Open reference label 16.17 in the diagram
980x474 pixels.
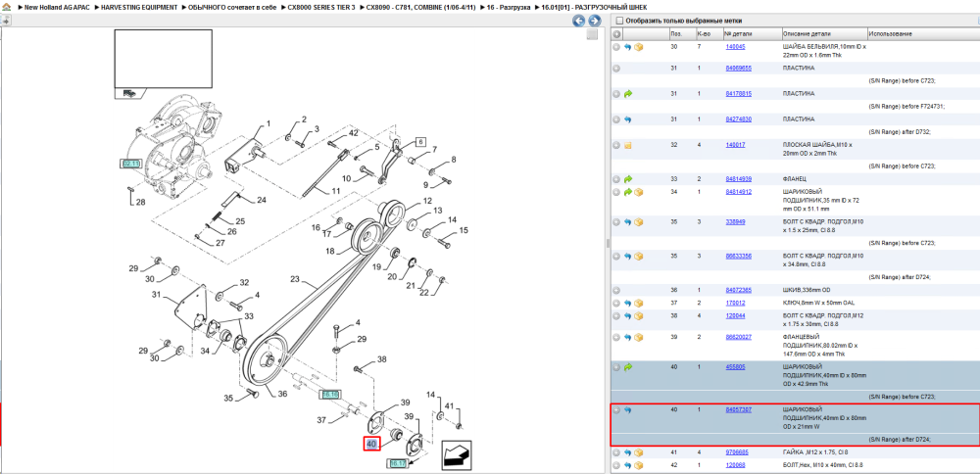click(398, 463)
